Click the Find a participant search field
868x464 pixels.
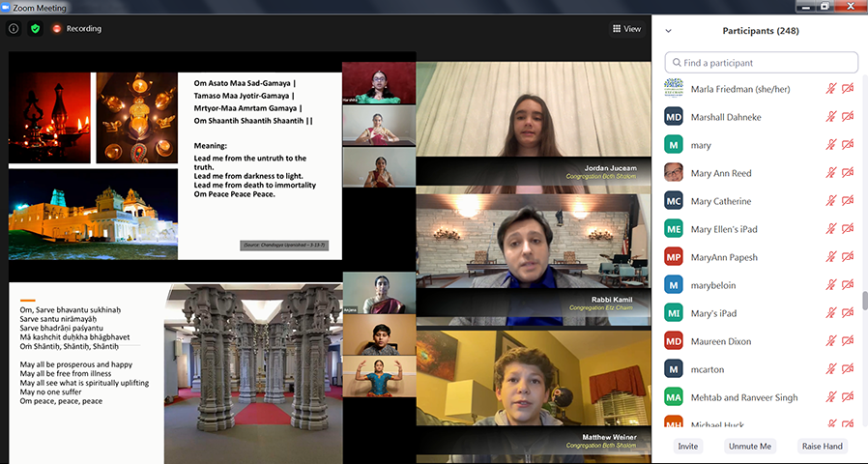[x=762, y=63]
